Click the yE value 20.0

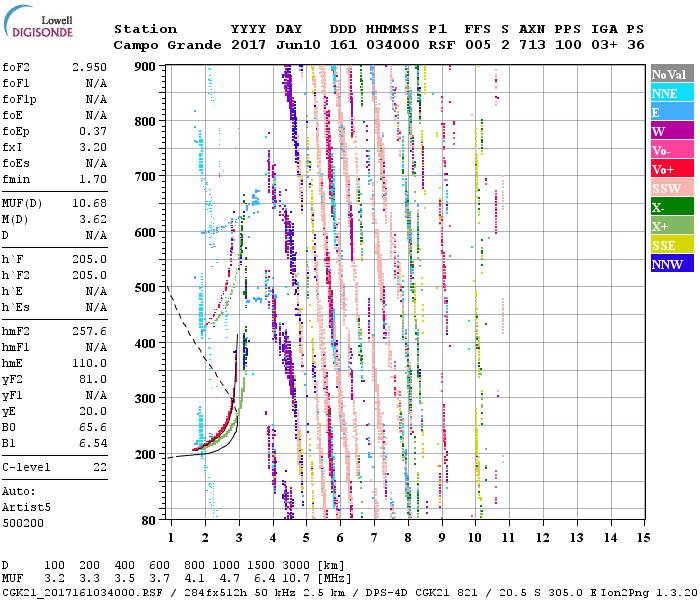coord(93,411)
